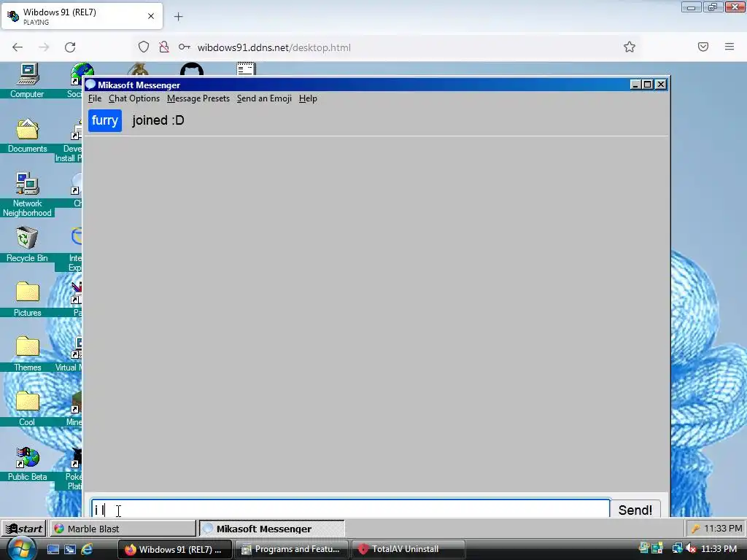Click the host system tray clock

[x=719, y=549]
